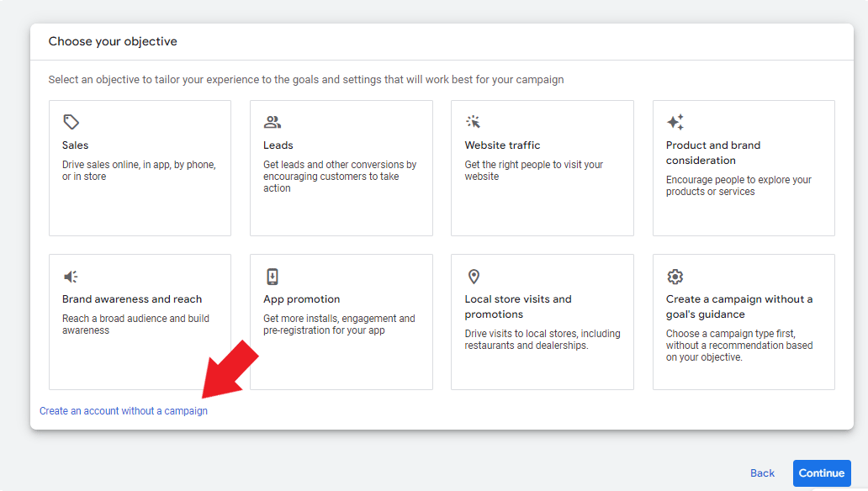Click the megaphone Brand awareness icon
Screen dimensions: 868x491
[x=71, y=277]
